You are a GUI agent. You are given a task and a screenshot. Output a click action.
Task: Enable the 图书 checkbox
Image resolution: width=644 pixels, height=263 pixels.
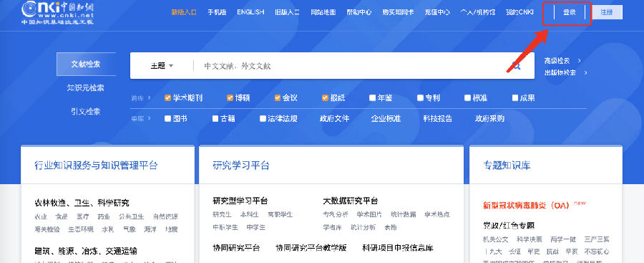pyautogui.click(x=167, y=118)
